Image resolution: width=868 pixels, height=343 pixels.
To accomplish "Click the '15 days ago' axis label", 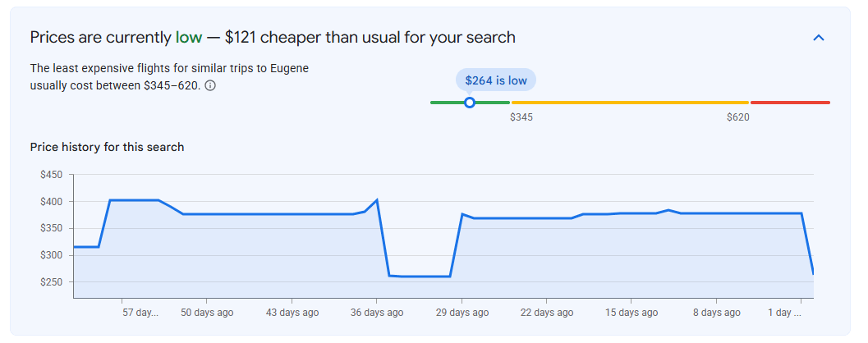I will pyautogui.click(x=631, y=313).
